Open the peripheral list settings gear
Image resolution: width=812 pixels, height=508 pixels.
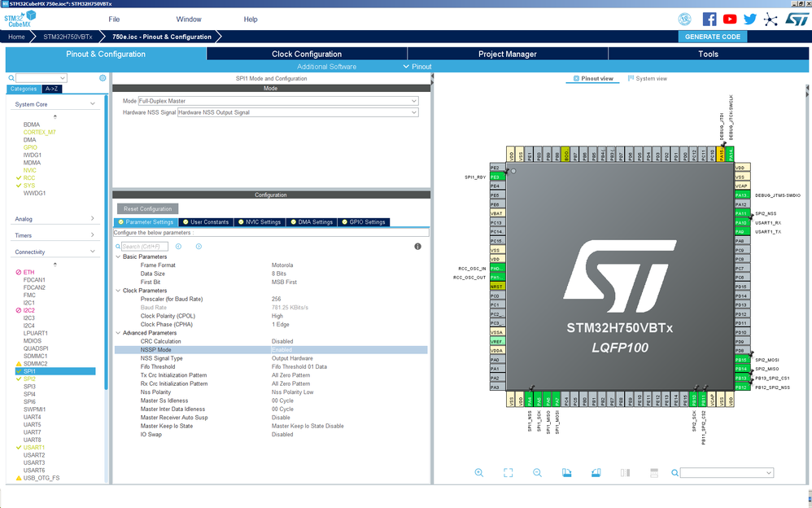click(103, 78)
